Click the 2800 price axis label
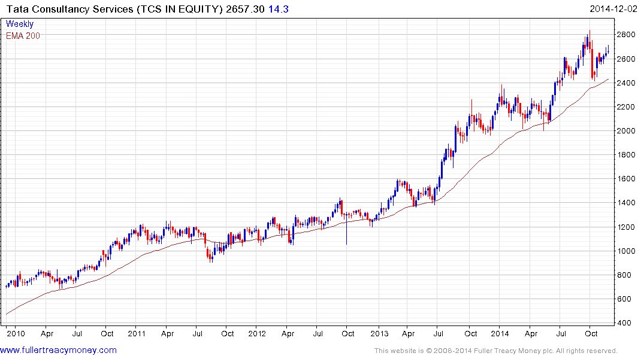Image resolution: width=644 pixels, height=359 pixels. click(x=627, y=35)
